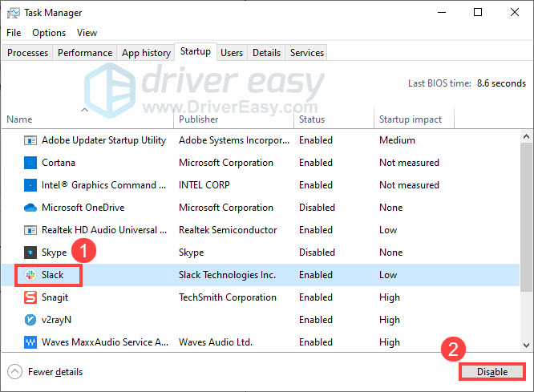Click the Realtek HD Audio icon
This screenshot has width=534, height=392.
click(x=30, y=230)
